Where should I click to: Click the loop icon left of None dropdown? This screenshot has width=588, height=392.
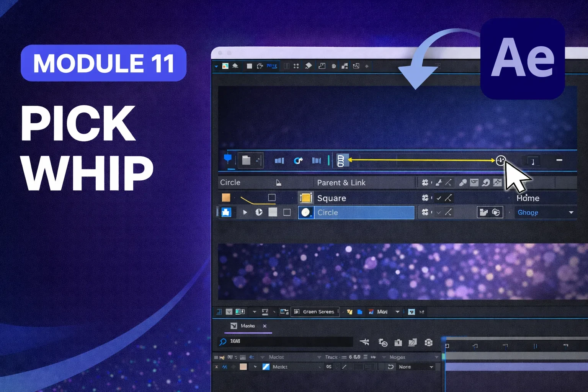[x=391, y=367]
